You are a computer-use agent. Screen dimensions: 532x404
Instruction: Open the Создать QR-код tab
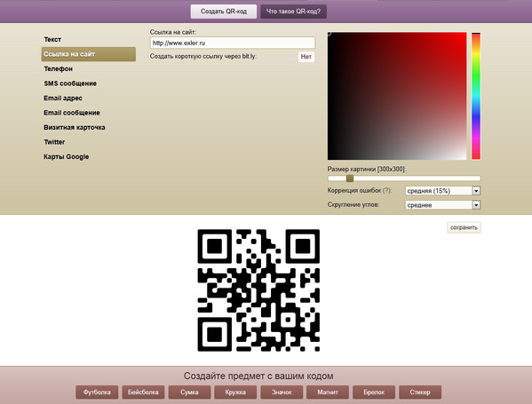pos(224,12)
